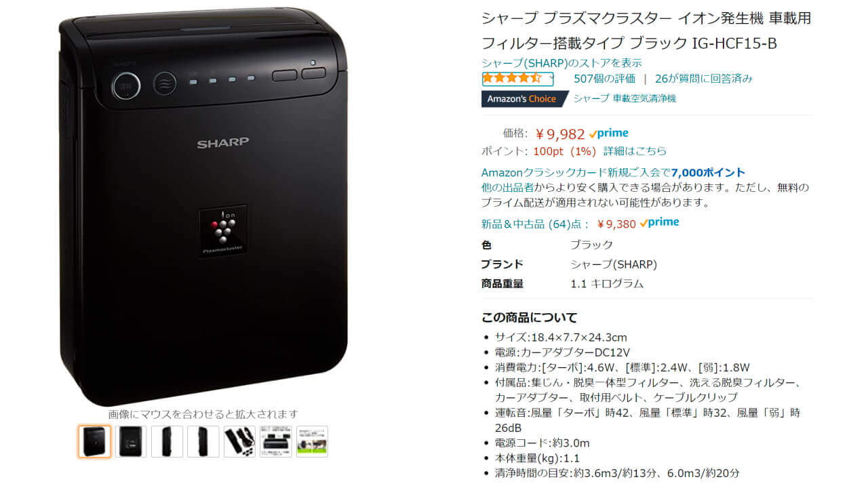Open Amazonクラシックカード 7,000ポイント offer link
Viewport: 868px width, 488px height.
coord(613,172)
